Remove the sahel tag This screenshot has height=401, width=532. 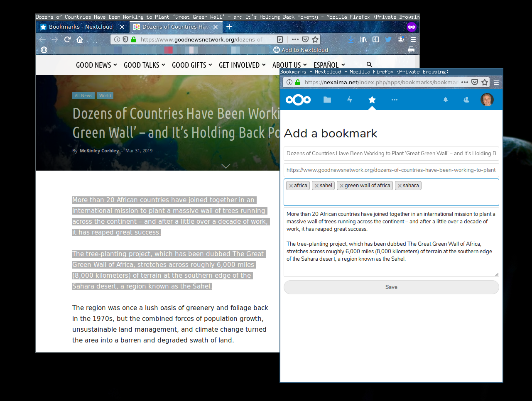click(316, 186)
